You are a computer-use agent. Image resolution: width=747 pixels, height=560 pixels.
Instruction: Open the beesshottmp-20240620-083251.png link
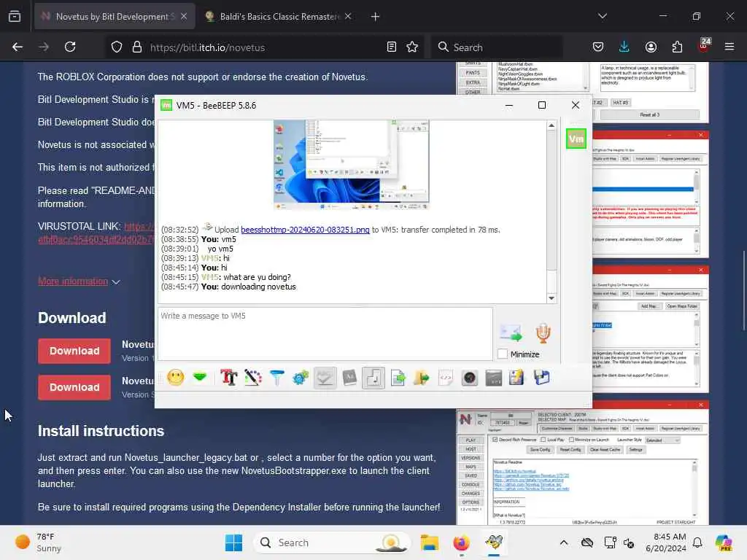[x=305, y=230]
